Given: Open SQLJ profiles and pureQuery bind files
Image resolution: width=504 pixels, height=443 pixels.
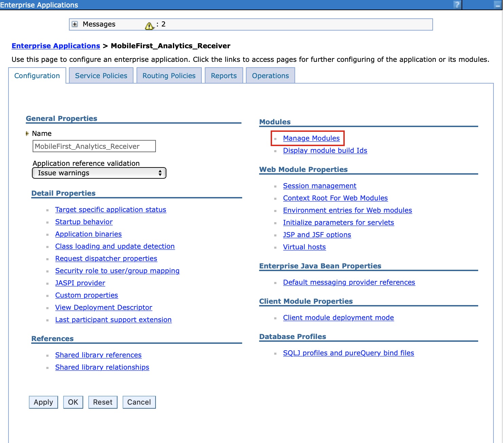Looking at the screenshot, I should coord(348,353).
